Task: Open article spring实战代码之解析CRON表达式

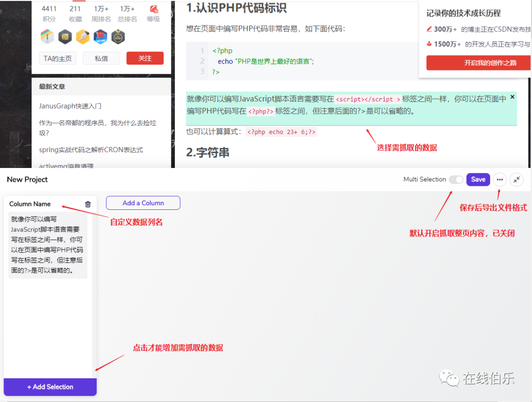Action: [x=91, y=150]
